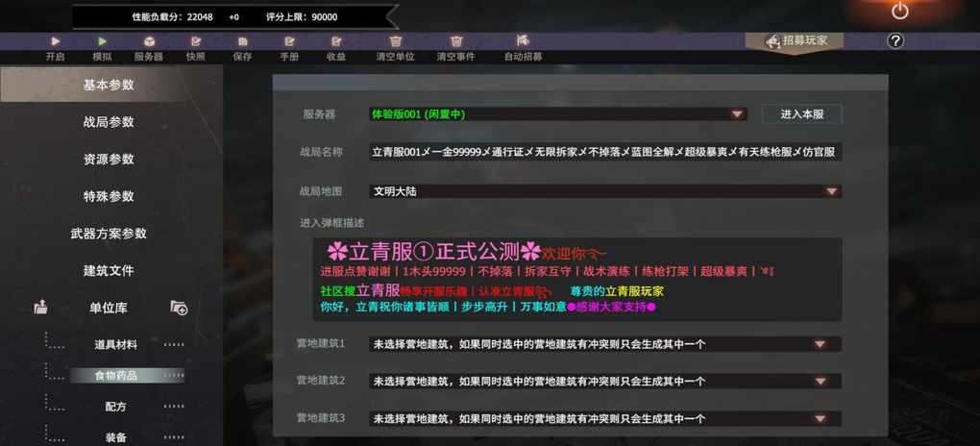The image size is (980, 446).
Task: Click the 战局名称 text field
Action: pos(605,152)
